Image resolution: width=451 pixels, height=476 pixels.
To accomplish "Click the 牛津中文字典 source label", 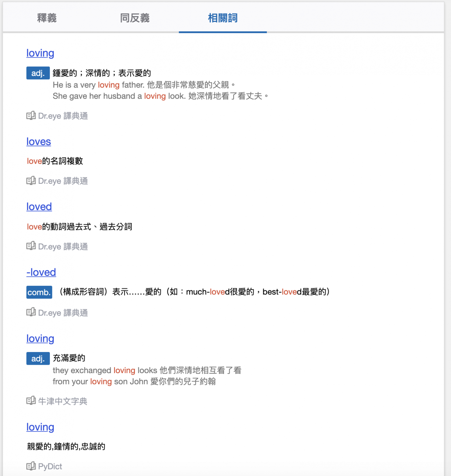I will click(62, 401).
